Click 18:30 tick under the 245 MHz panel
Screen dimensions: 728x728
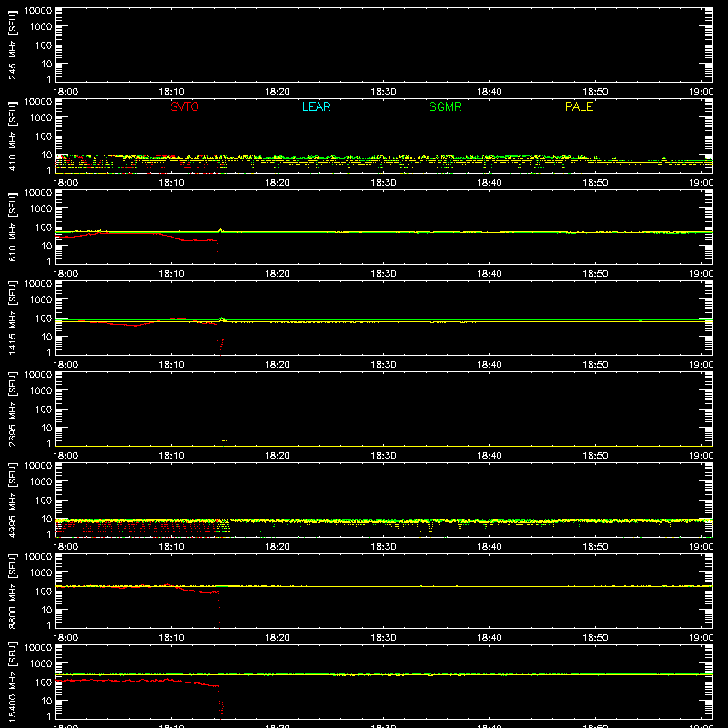[x=383, y=92]
